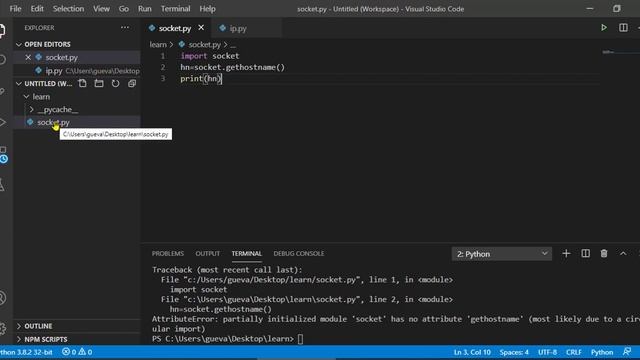Image resolution: width=640 pixels, height=360 pixels.
Task: Open Search view in activity bar
Action: coord(2,60)
